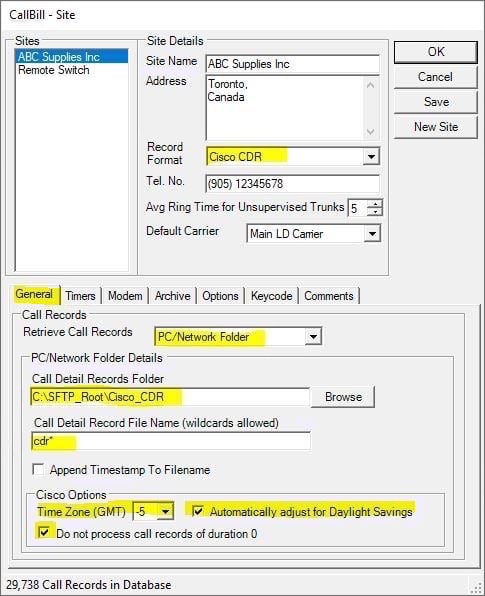485x596 pixels.
Task: Select Remote Switch in Sites list
Action: (54, 70)
